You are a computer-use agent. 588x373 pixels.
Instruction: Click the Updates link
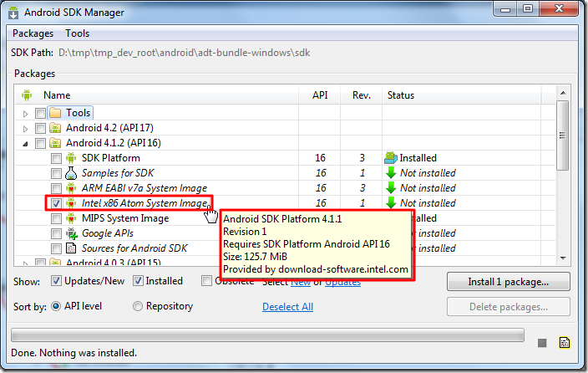pyautogui.click(x=342, y=283)
